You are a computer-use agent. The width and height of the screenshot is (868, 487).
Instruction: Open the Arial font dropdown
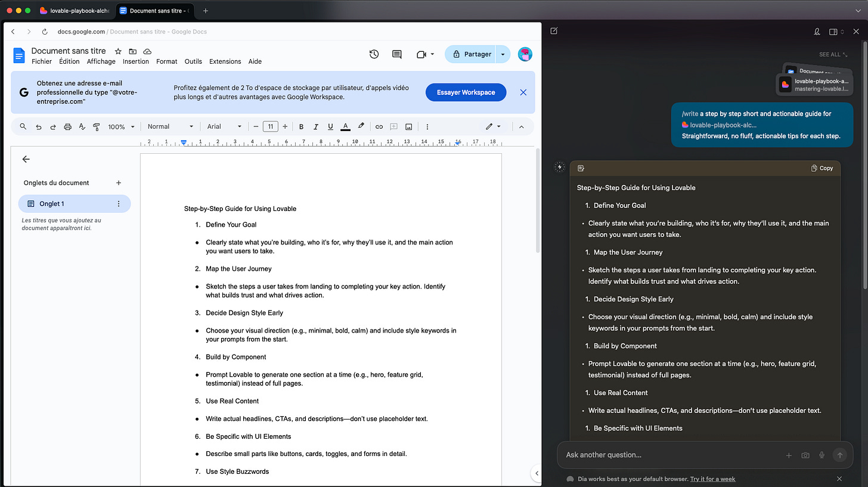[224, 126]
